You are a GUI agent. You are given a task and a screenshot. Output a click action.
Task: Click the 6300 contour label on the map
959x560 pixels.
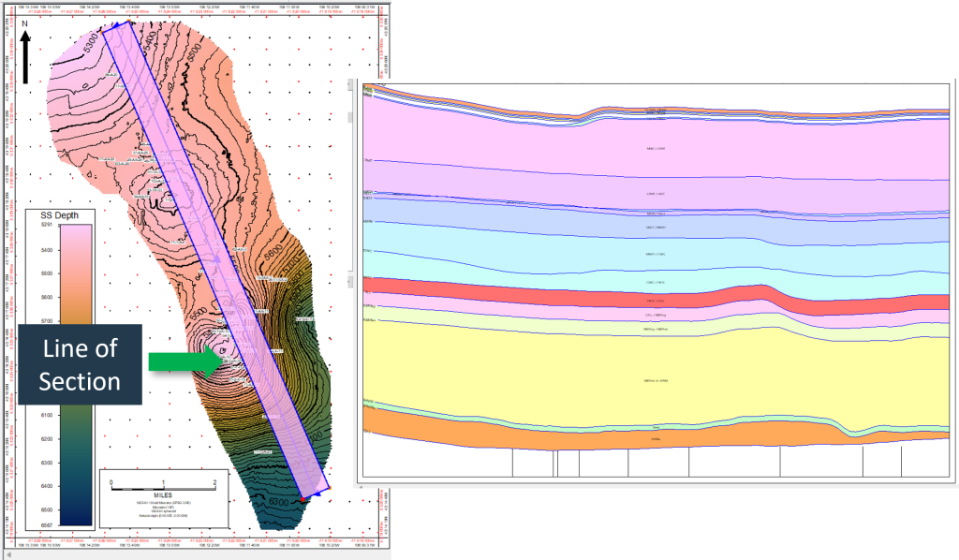tap(279, 501)
